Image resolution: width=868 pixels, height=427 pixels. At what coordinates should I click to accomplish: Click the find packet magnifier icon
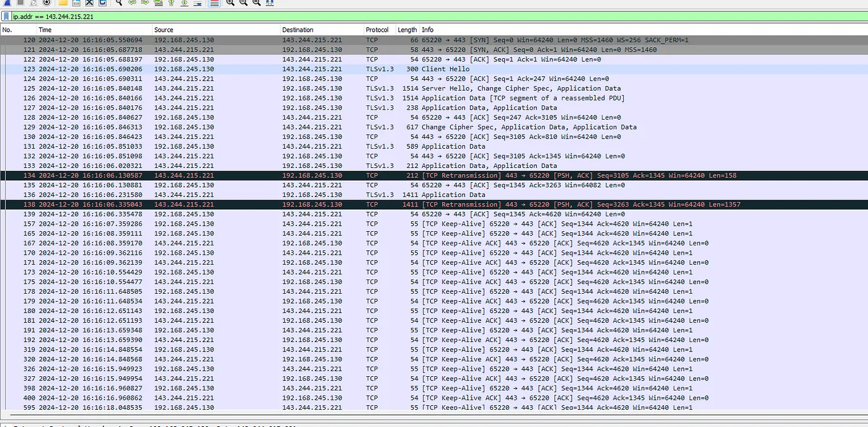click(118, 2)
